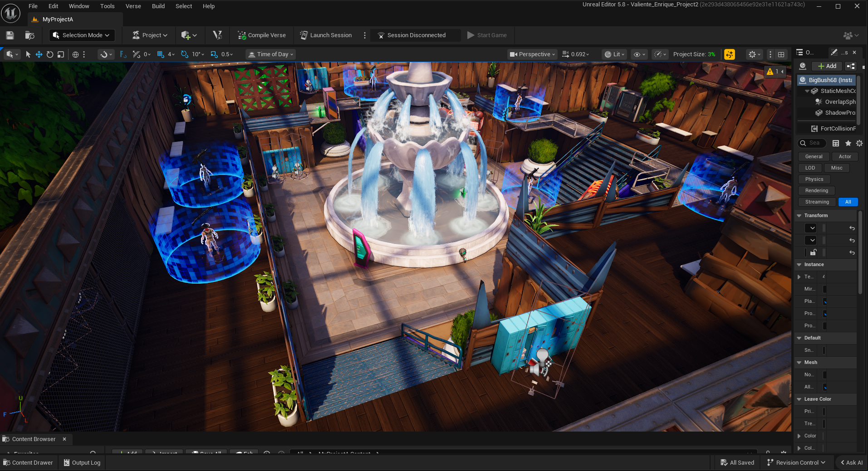This screenshot has width=868, height=471.
Task: Open the Lit view mode dropdown
Action: point(615,54)
